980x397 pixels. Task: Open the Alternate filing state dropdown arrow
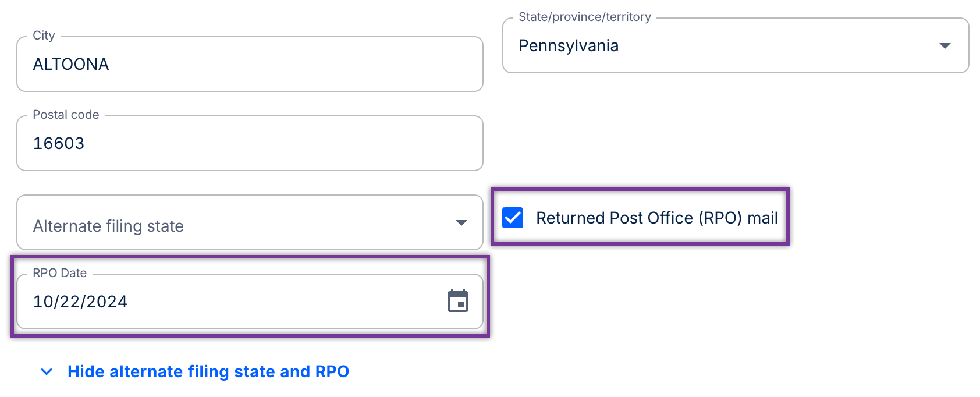pyautogui.click(x=461, y=223)
